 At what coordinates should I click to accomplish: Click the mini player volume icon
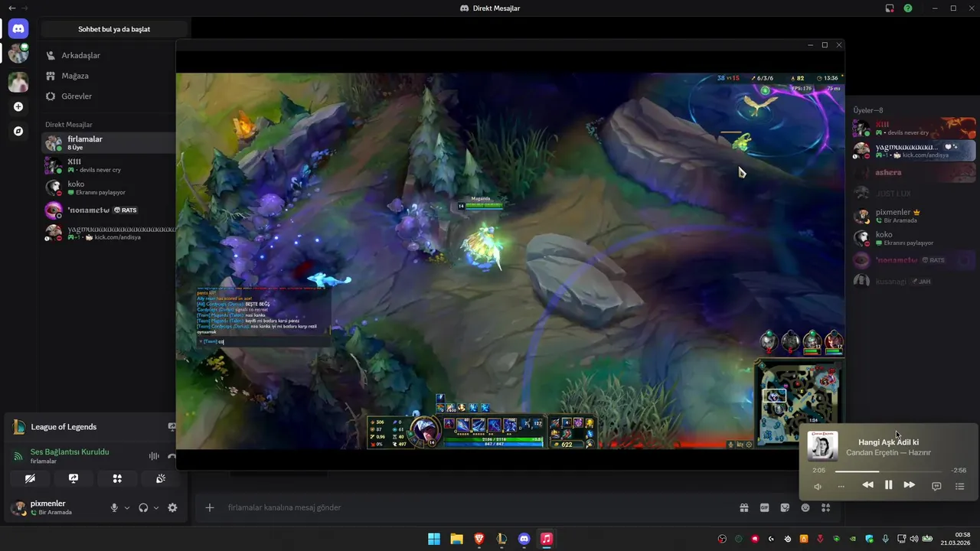click(x=817, y=486)
